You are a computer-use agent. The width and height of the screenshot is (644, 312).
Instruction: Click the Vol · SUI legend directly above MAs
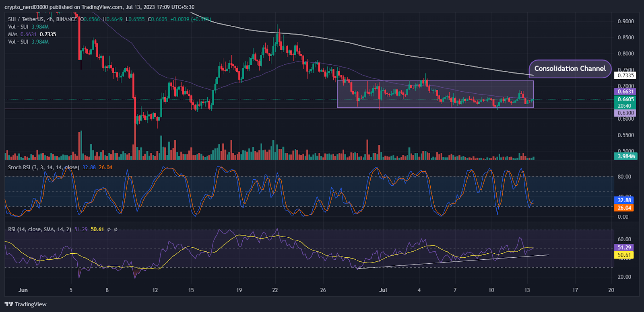[28, 27]
